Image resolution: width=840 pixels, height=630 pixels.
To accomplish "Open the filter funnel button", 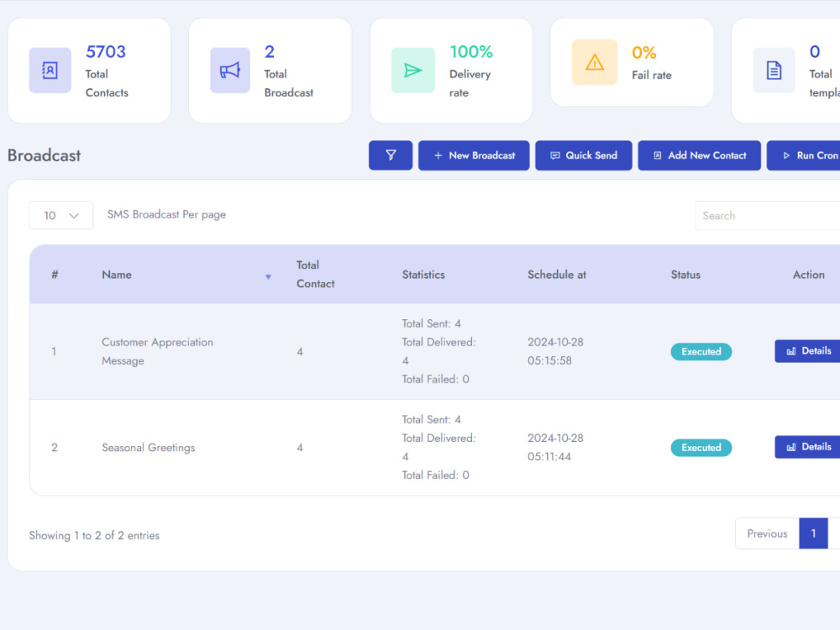I will (391, 155).
